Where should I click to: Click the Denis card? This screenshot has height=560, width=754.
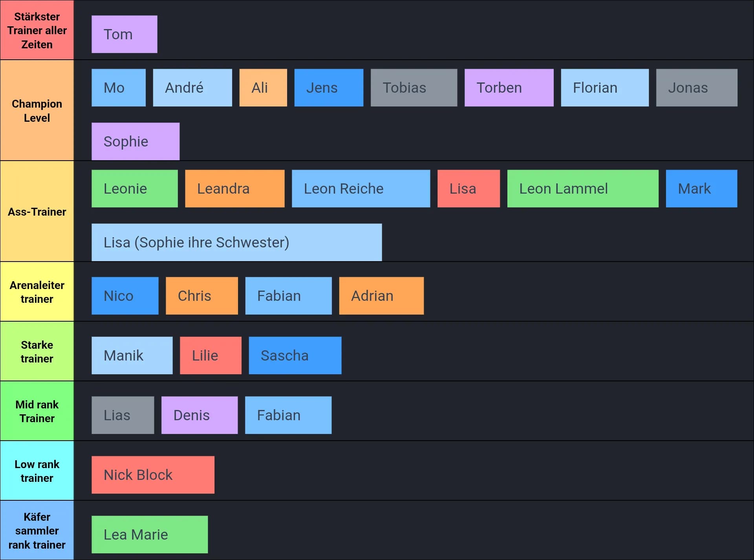click(199, 415)
